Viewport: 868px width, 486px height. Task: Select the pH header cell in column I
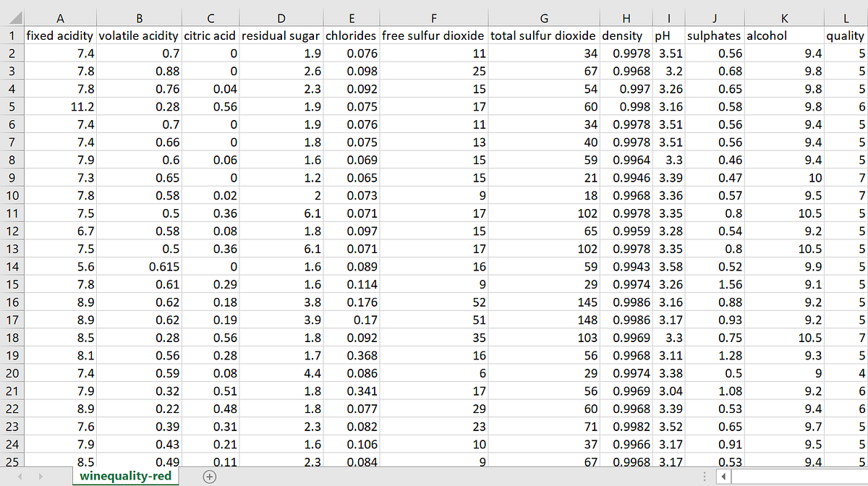(668, 35)
